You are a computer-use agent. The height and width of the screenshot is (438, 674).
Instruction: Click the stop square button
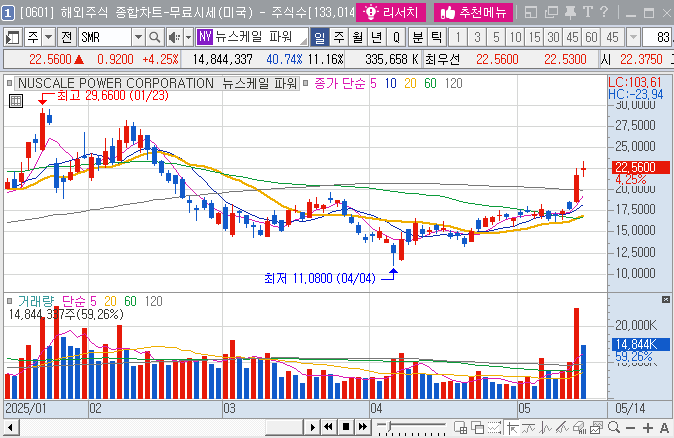click(x=346, y=427)
